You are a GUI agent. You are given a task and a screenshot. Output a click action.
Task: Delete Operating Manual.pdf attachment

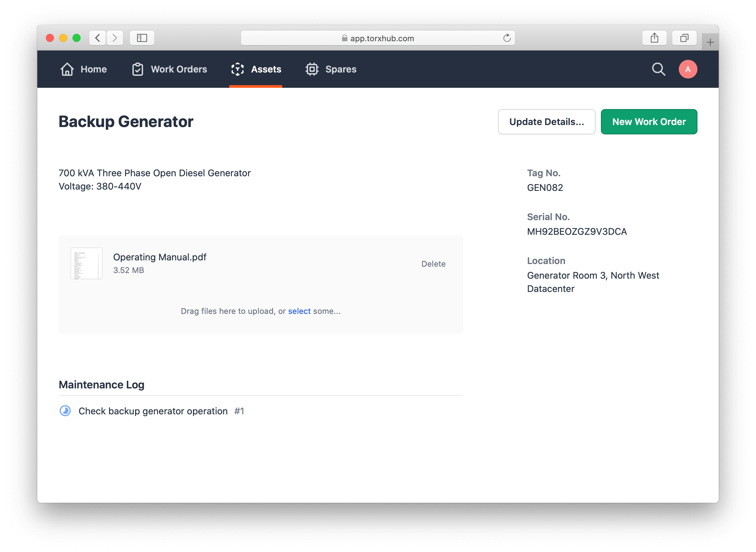(433, 264)
